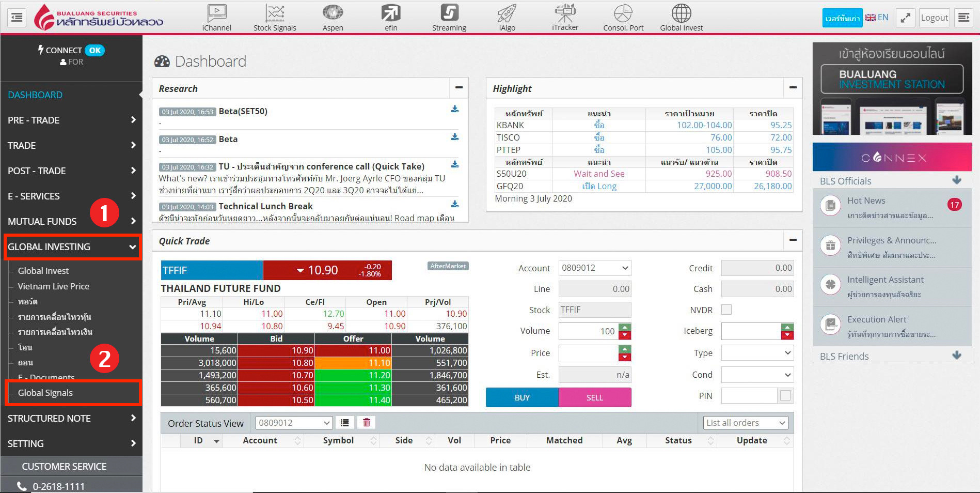Click the Price stepper arrows
The width and height of the screenshot is (980, 493).
(625, 353)
